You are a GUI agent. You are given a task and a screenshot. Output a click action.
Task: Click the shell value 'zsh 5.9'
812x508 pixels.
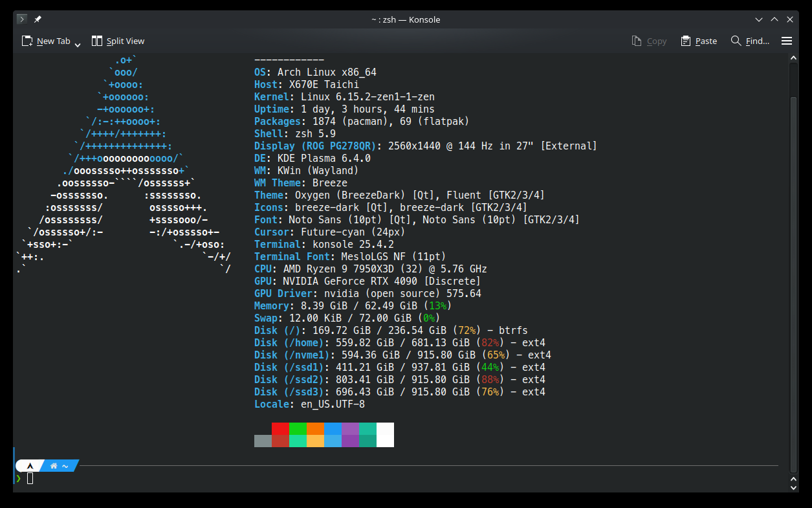point(315,134)
